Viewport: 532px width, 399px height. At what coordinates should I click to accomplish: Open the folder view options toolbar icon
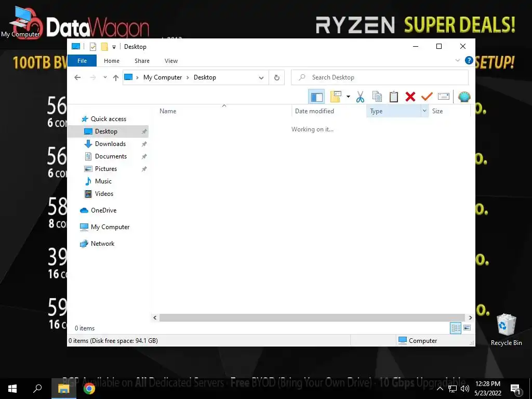point(336,97)
